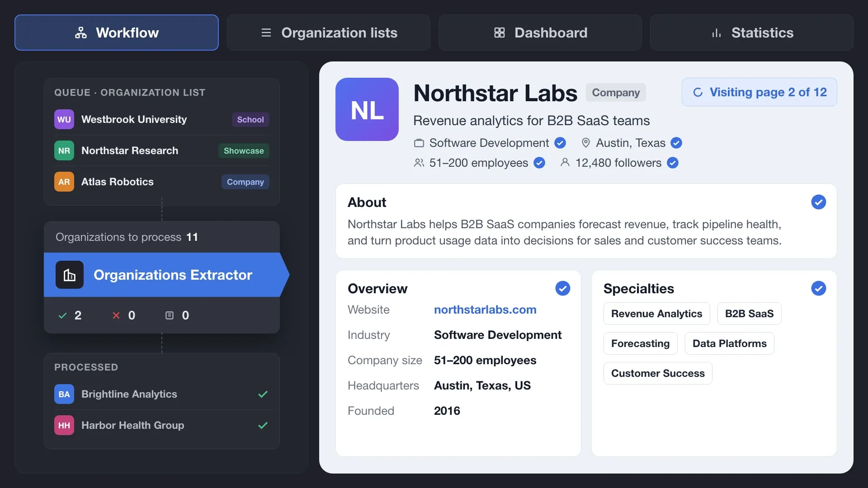Click the people icon beside 51–200 employees
Viewport: 868px width, 488px height.
pos(419,163)
